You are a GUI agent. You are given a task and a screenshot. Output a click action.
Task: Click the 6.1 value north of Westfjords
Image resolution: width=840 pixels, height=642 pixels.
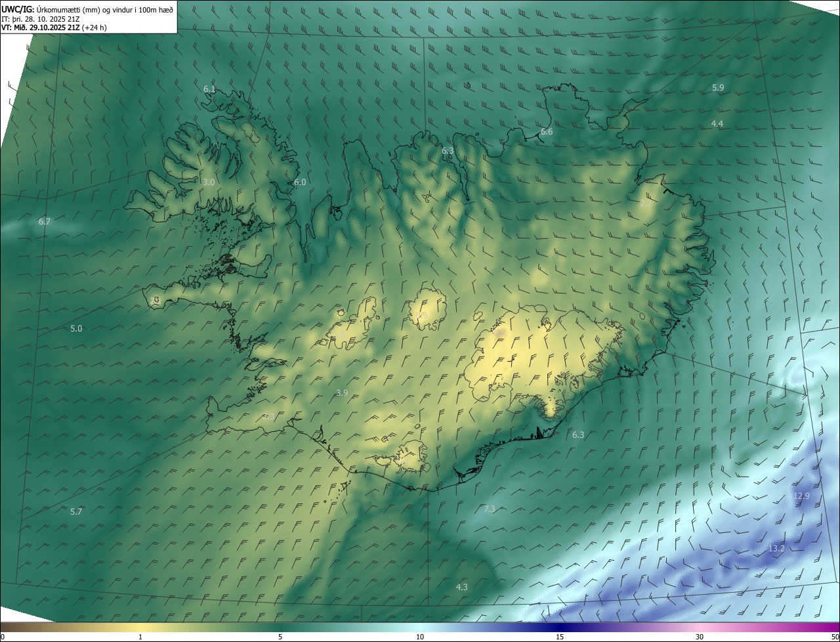(209, 89)
